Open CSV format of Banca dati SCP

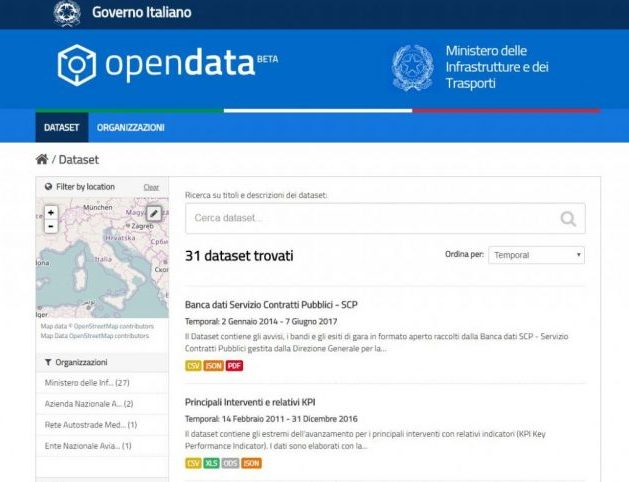[193, 366]
